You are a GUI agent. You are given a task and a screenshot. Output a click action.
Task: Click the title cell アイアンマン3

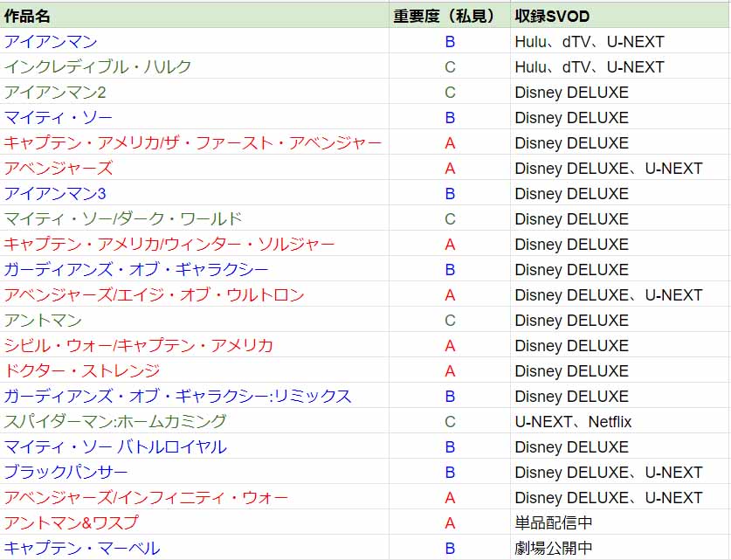(195, 193)
